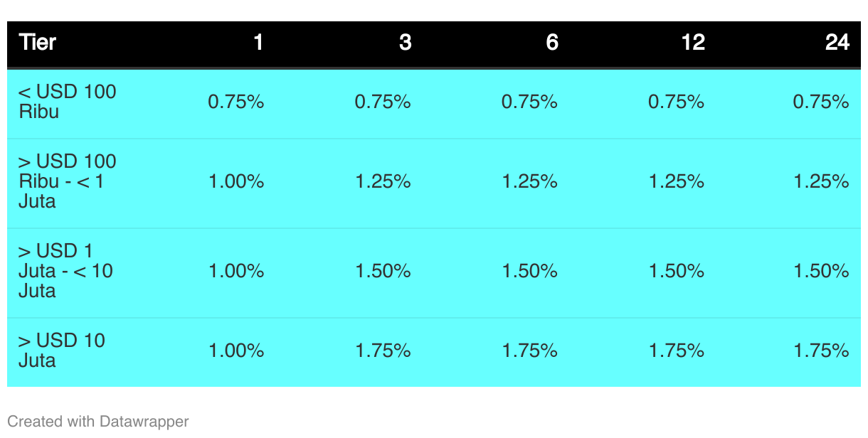Select the column header labeled 3
Image resolution: width=868 pixels, height=438 pixels.
point(405,43)
